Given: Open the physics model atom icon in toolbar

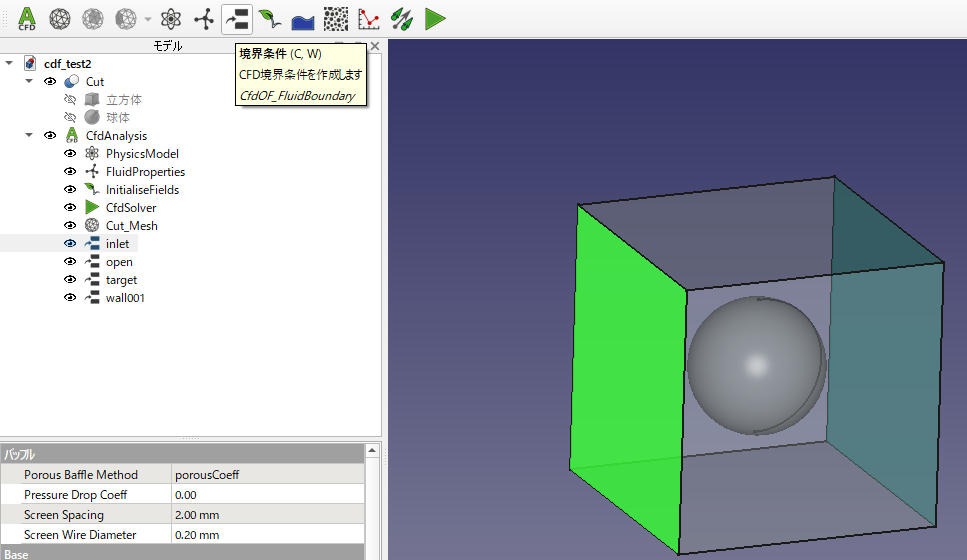Looking at the screenshot, I should coord(171,17).
